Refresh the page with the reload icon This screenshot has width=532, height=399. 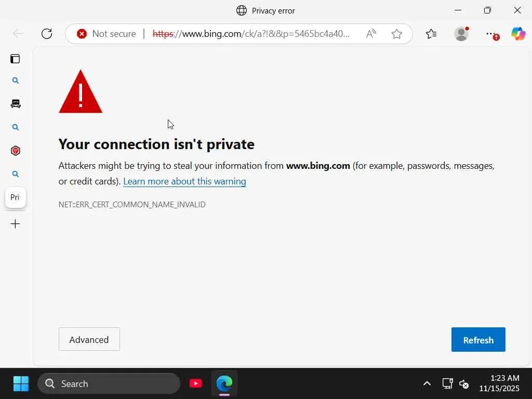pos(47,34)
